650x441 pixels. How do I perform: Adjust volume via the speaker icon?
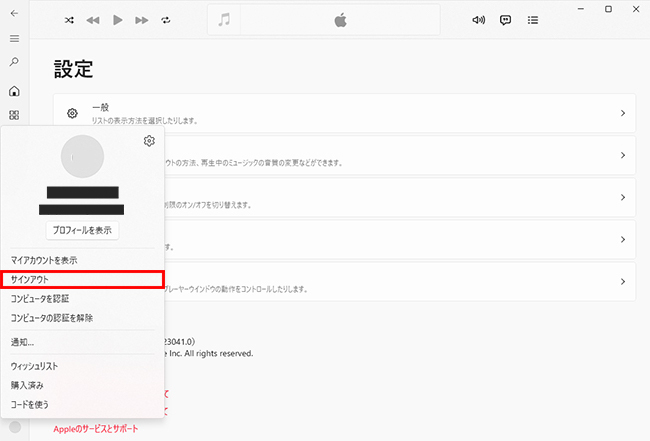479,20
